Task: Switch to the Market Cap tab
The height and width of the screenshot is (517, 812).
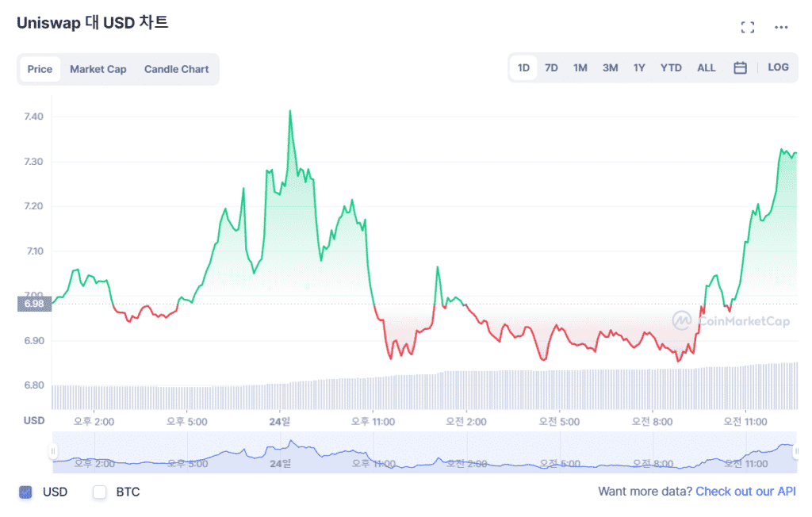Action: coord(98,69)
